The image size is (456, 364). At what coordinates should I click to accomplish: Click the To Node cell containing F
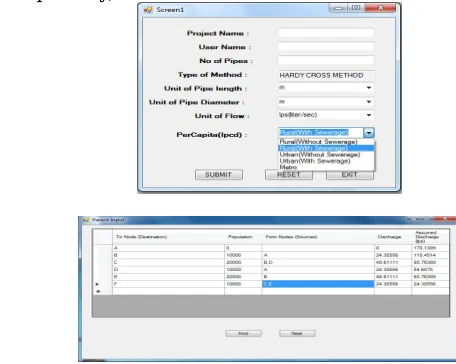[x=168, y=284]
